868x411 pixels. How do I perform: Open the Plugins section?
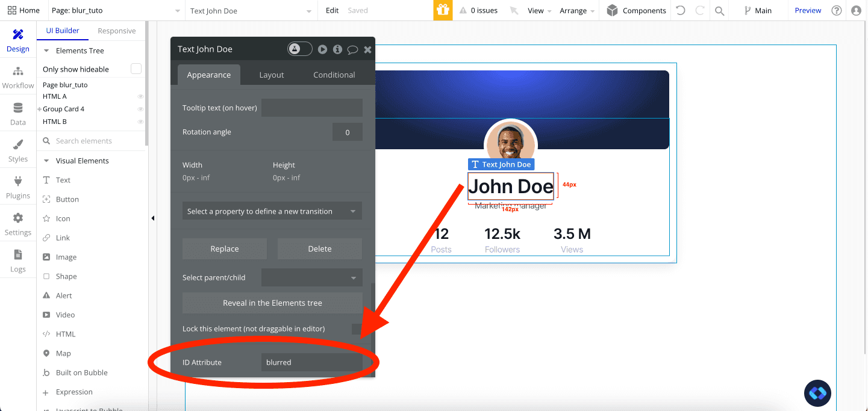click(x=18, y=188)
